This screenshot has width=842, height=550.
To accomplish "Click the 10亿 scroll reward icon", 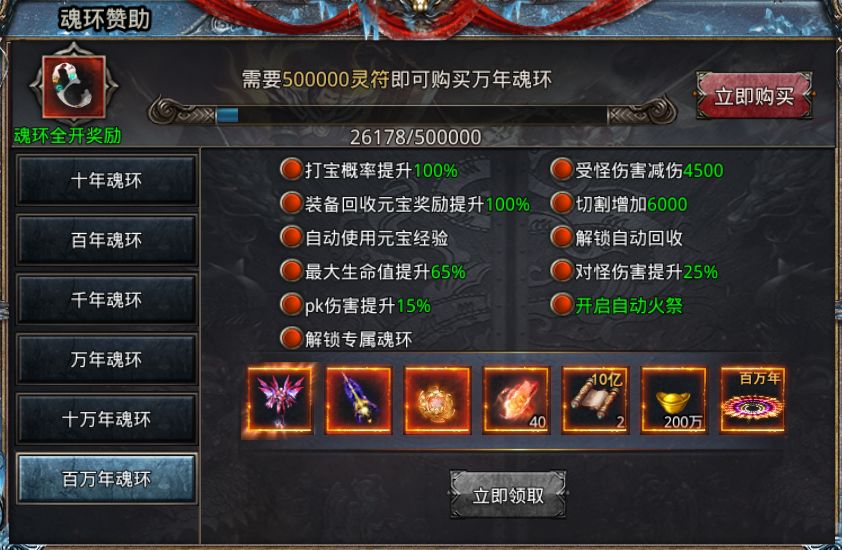I will click(x=596, y=400).
